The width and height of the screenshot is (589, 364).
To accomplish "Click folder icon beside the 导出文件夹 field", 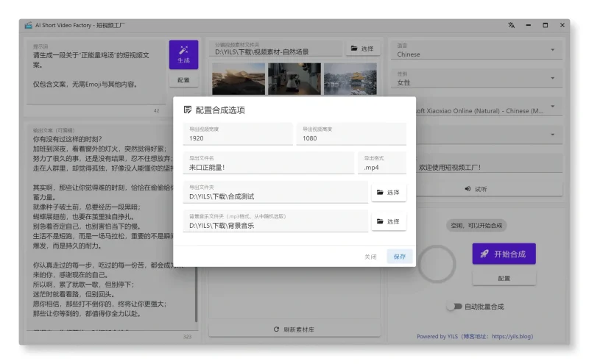I will tap(380, 193).
